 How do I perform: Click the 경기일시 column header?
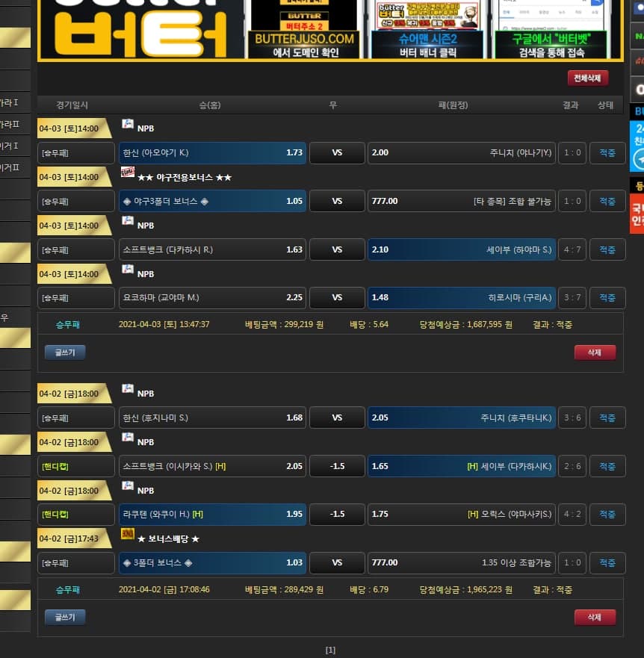click(72, 105)
